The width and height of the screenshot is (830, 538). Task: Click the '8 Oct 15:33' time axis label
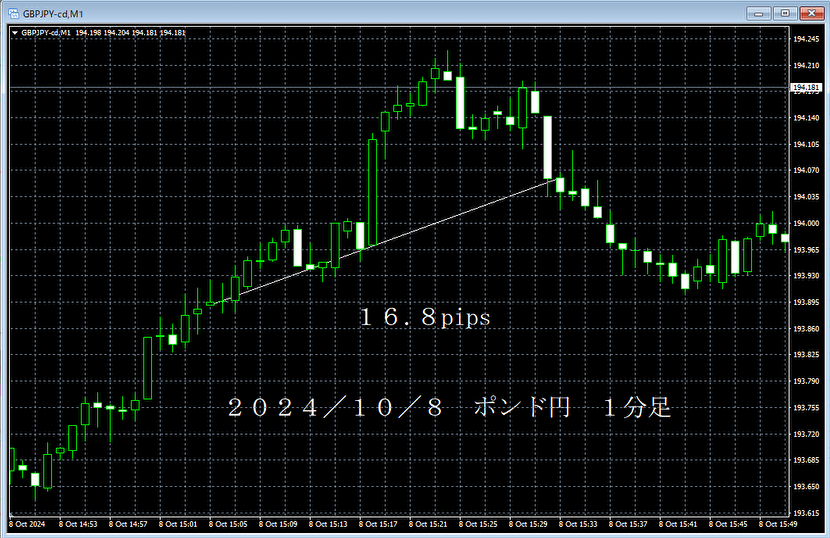(x=578, y=524)
